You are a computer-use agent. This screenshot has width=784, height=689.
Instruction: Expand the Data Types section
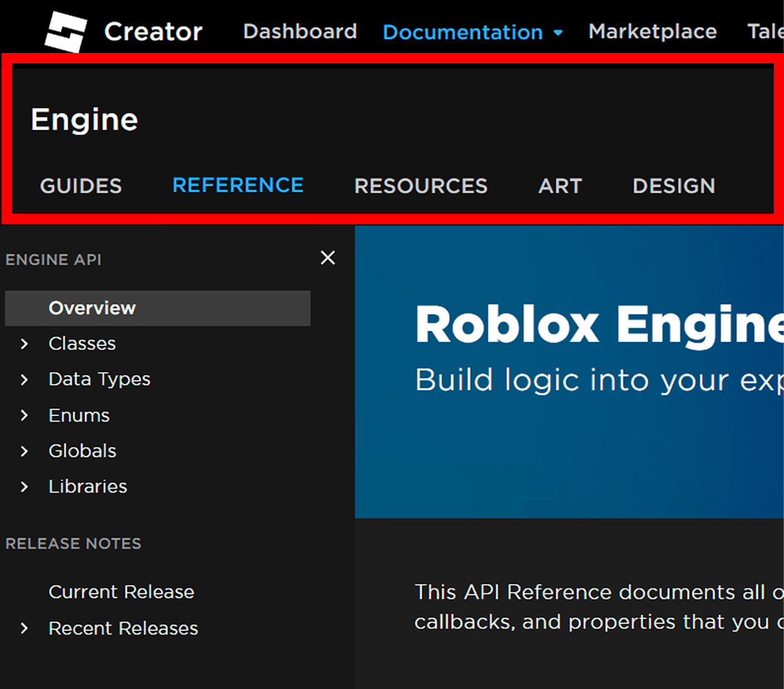click(99, 379)
